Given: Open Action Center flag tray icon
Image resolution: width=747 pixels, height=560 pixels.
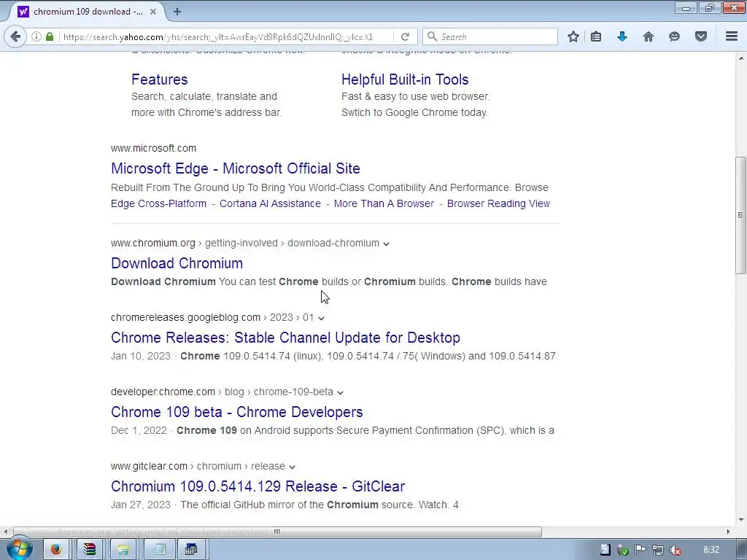Looking at the screenshot, I should click(640, 550).
